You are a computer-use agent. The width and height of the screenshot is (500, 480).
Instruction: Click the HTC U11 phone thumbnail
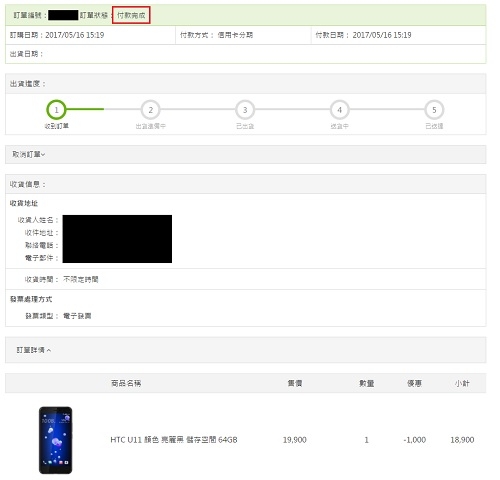click(x=55, y=440)
